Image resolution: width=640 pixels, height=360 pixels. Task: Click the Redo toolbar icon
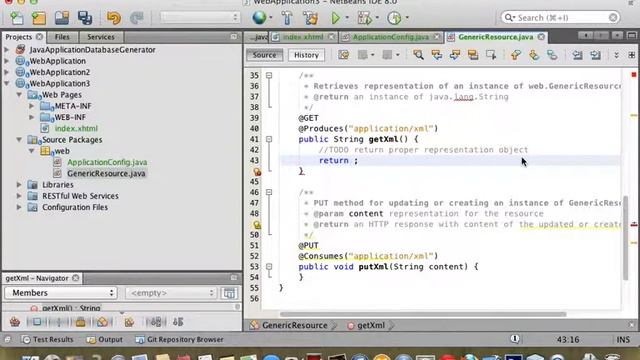tap(137, 18)
